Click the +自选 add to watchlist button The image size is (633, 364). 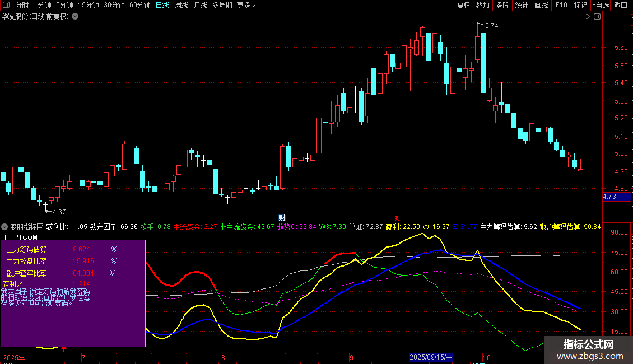pos(600,6)
